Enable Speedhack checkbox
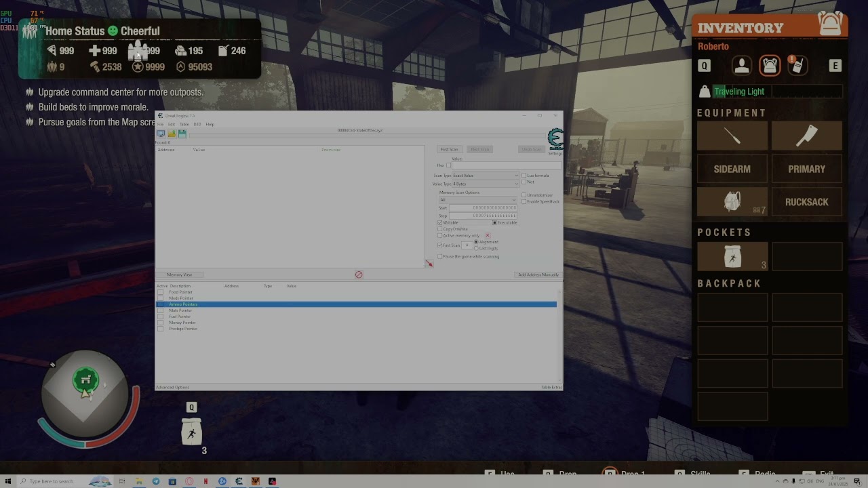Image resolution: width=868 pixels, height=488 pixels. [x=524, y=201]
